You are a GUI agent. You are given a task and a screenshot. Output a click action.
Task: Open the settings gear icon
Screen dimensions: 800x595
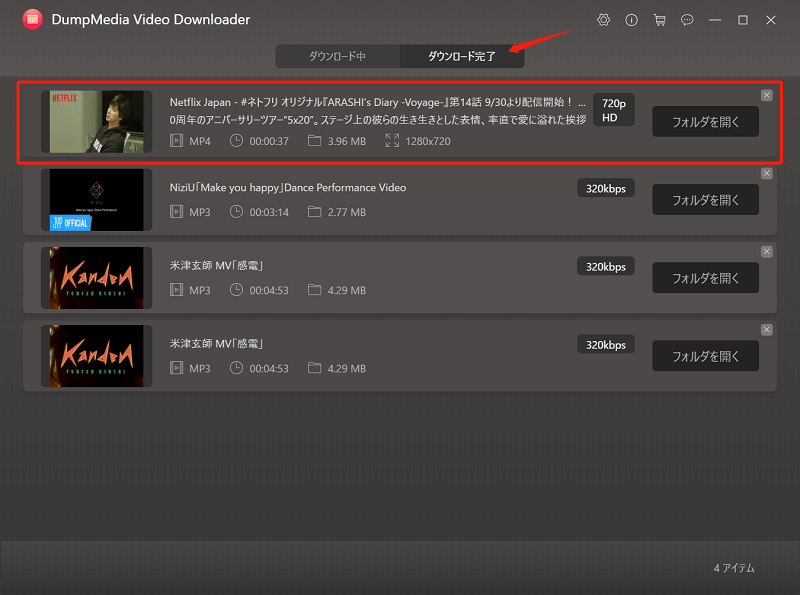click(x=604, y=20)
